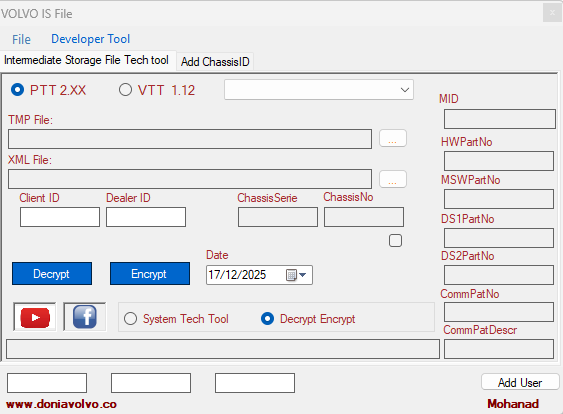Click the CommPatDescr input field

click(x=499, y=349)
